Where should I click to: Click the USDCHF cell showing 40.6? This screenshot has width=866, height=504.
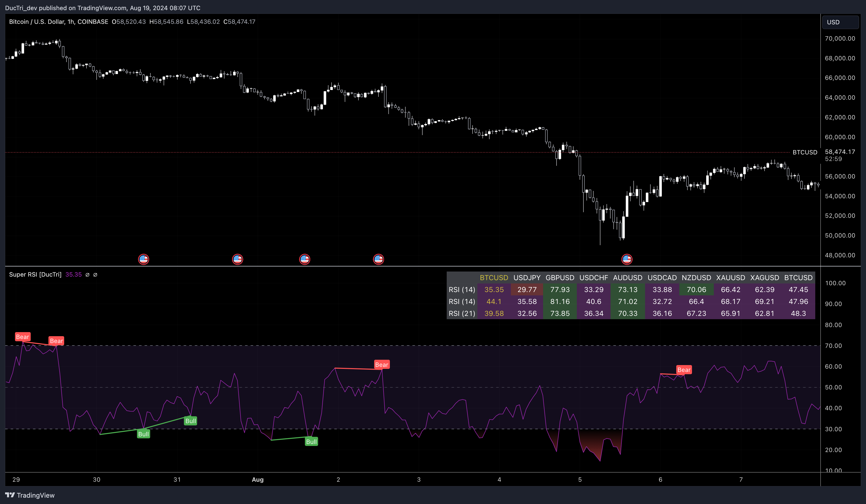(x=594, y=302)
